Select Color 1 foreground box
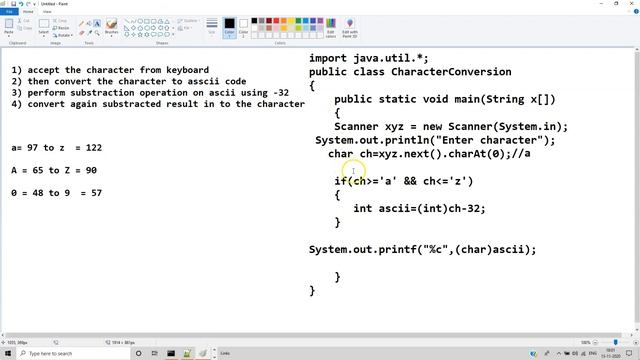640x360 pixels. click(x=229, y=28)
